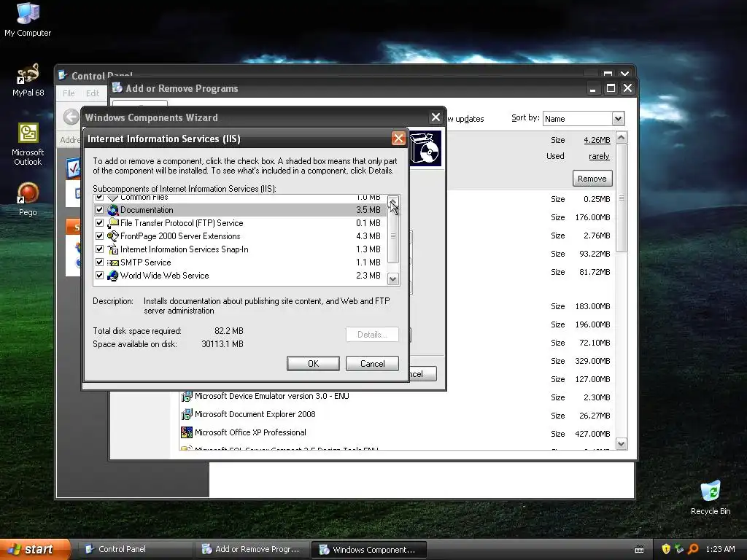Toggle World Wide Web Service checkbox
This screenshot has width=747, height=560.
[x=99, y=275]
